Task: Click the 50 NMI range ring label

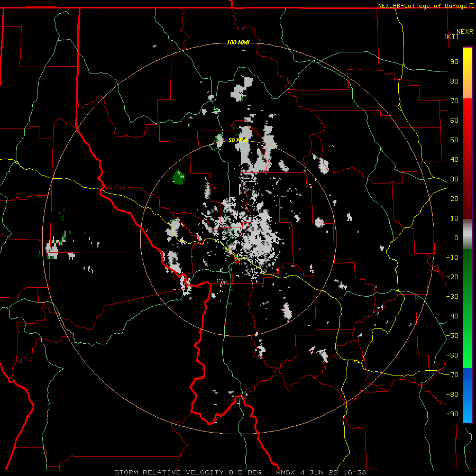Action: (x=238, y=140)
